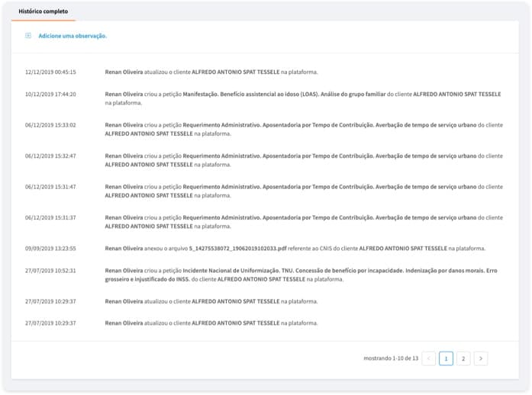Open the Histórico completo tab
Viewport: 532px width, 395px height.
click(x=43, y=11)
